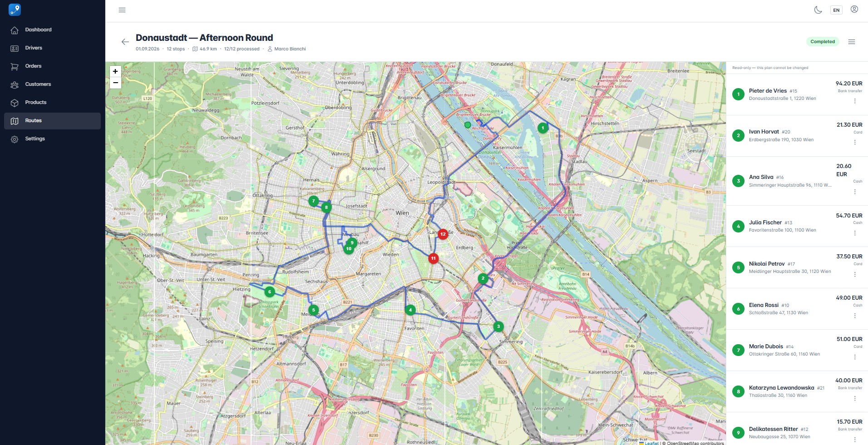Image resolution: width=868 pixels, height=445 pixels.
Task: Open the Orders section
Action: click(52, 66)
